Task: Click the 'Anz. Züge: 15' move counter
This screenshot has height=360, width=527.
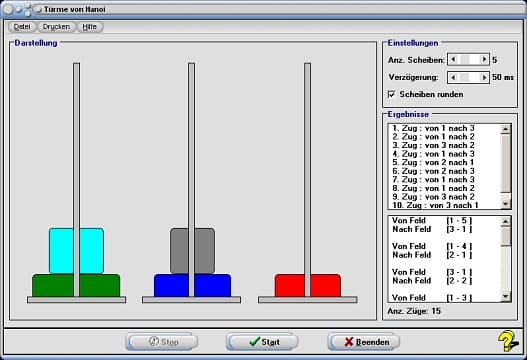Action: (414, 311)
